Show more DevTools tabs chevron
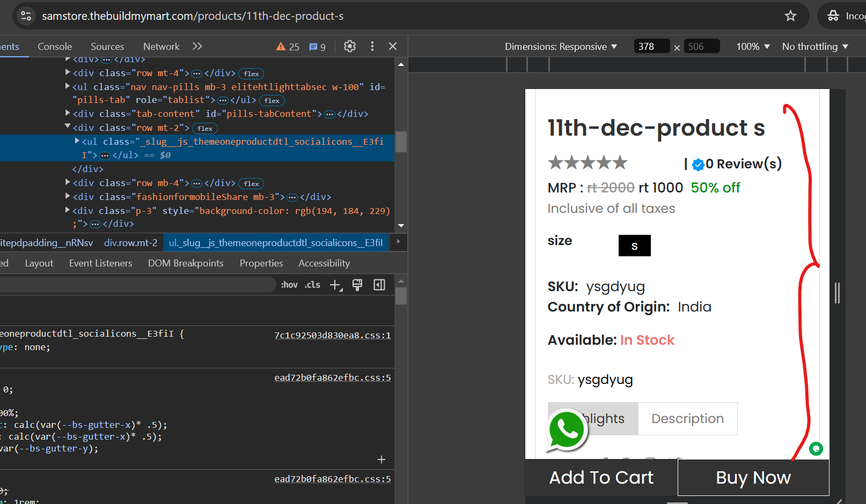Viewport: 866px width, 504px height. point(197,46)
